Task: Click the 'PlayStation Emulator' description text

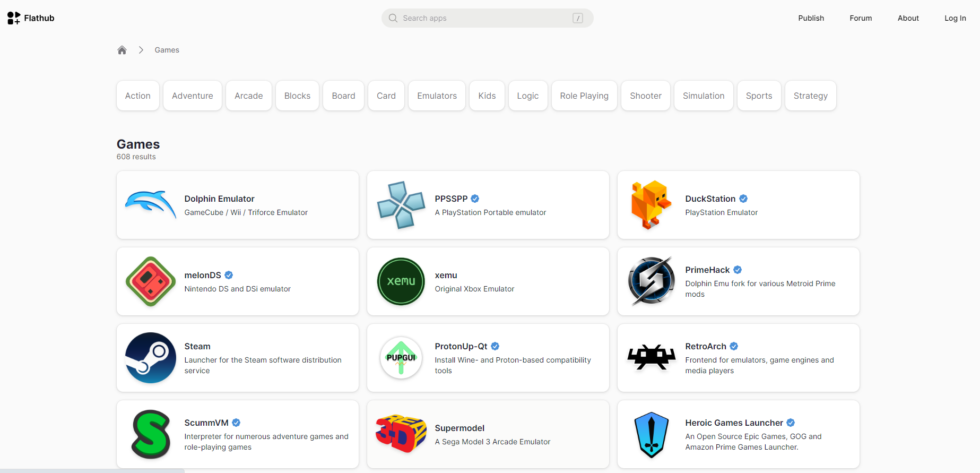Action: tap(722, 212)
